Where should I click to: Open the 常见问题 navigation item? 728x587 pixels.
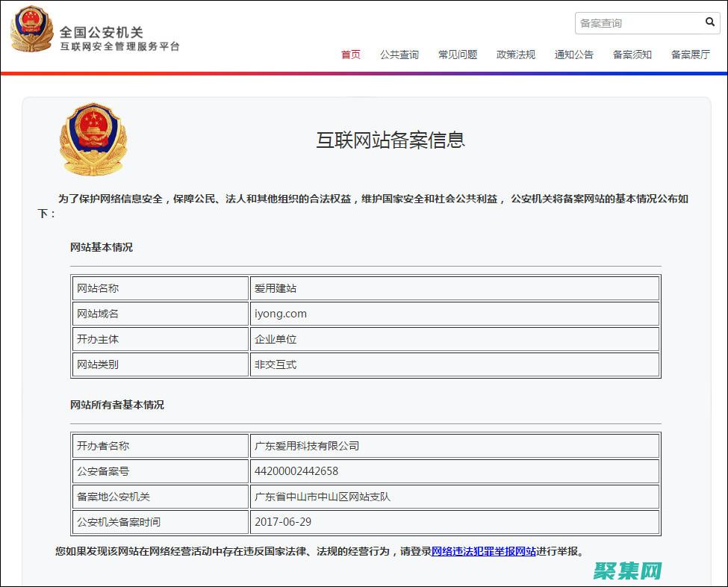(458, 55)
